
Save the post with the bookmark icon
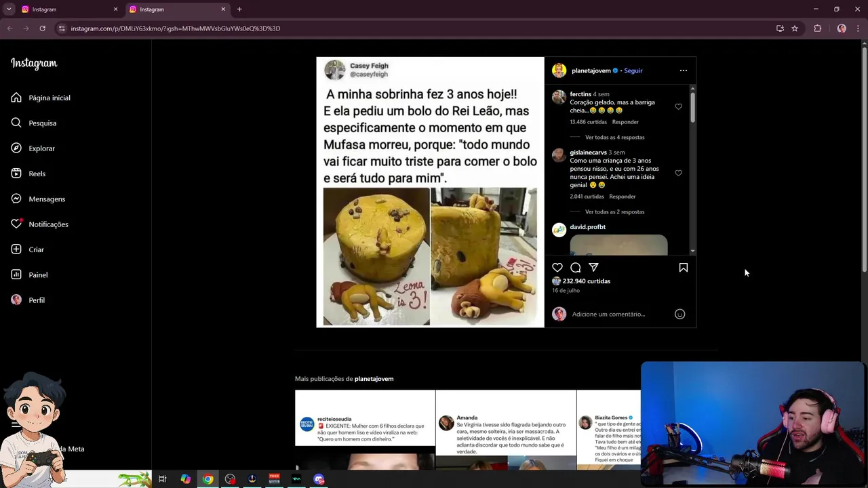click(x=684, y=267)
